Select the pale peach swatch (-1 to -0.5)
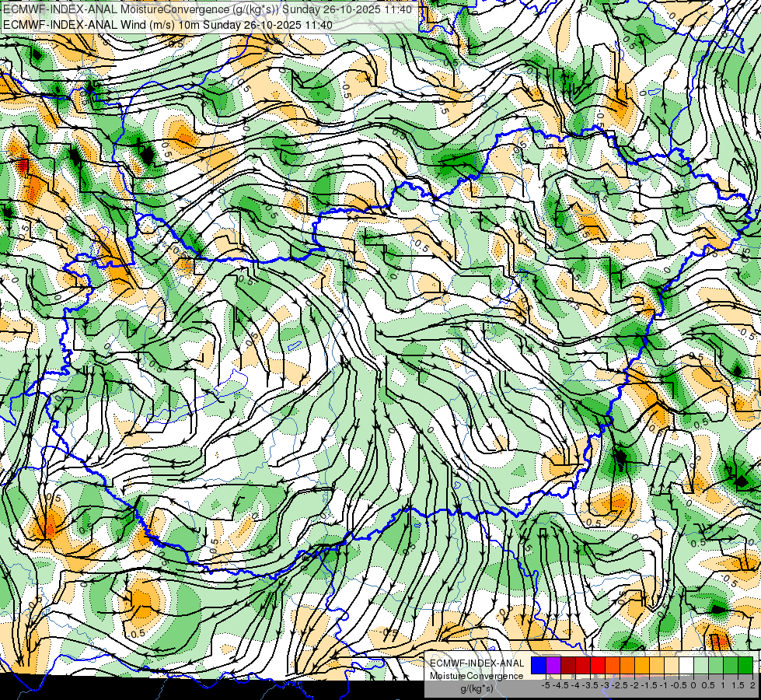This screenshot has width=761, height=700. (672, 666)
